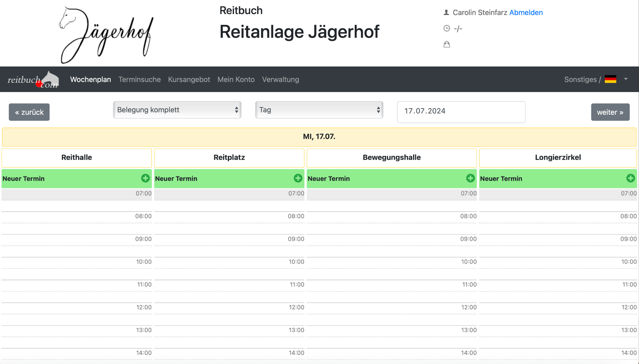Add new appointment plus icon in Bewegungshalle
This screenshot has height=364, width=639.
tap(470, 178)
